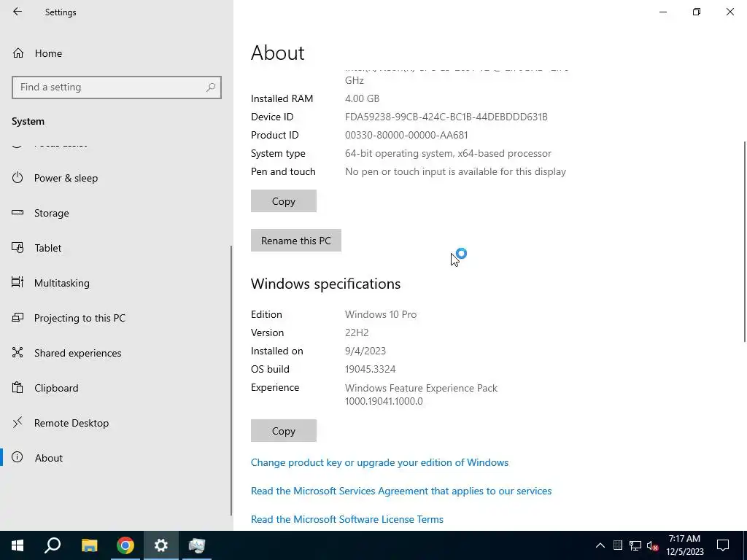Click the Clipboard icon in sidebar
Screen dimensions: 747x560
(18, 387)
